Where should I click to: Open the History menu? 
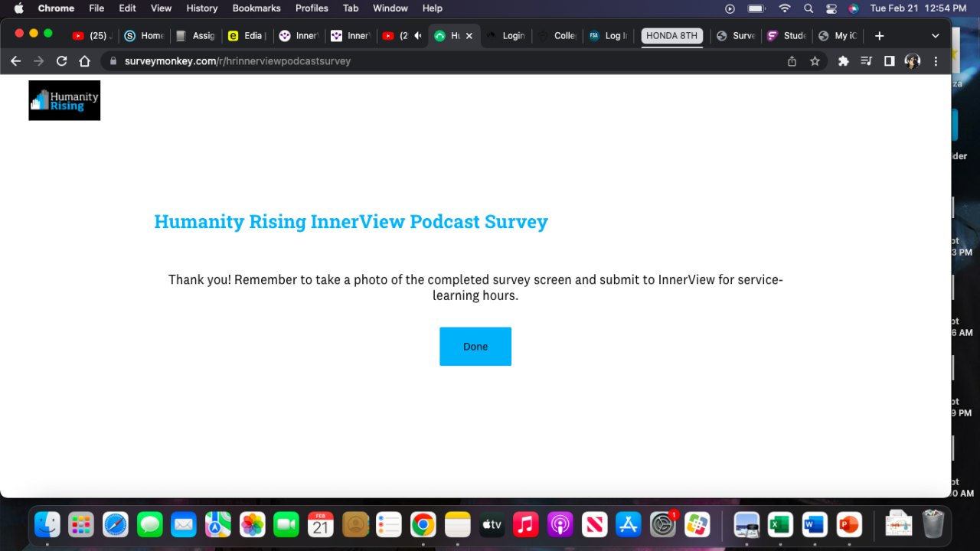pyautogui.click(x=202, y=8)
